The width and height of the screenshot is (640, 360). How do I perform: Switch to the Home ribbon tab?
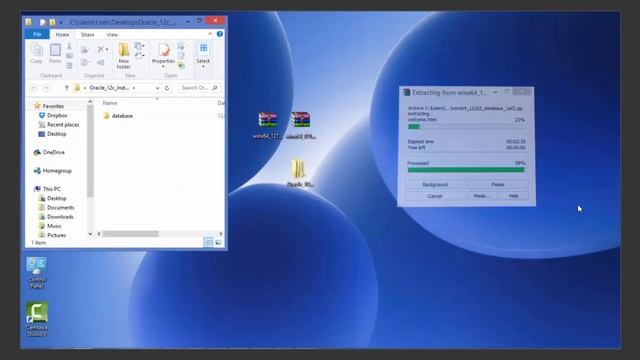pos(62,35)
